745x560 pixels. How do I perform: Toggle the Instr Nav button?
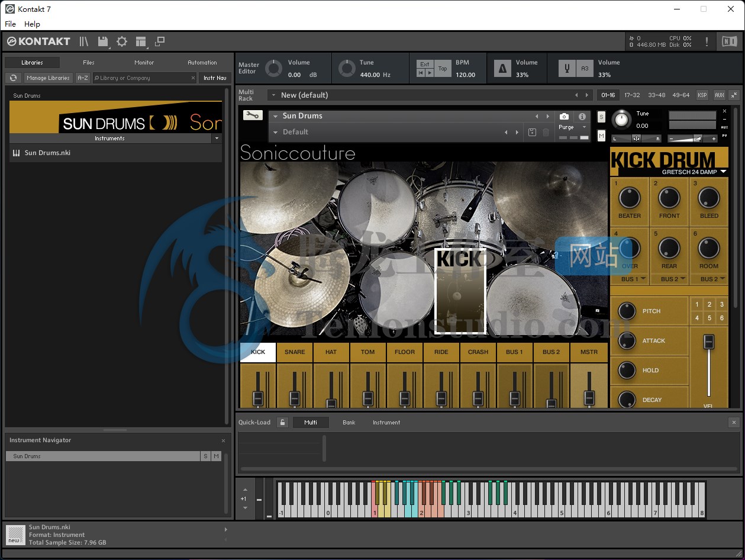[215, 78]
